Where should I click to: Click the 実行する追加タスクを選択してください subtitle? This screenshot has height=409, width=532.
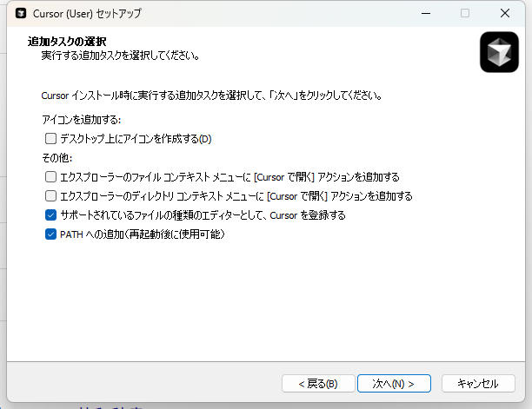[121, 56]
